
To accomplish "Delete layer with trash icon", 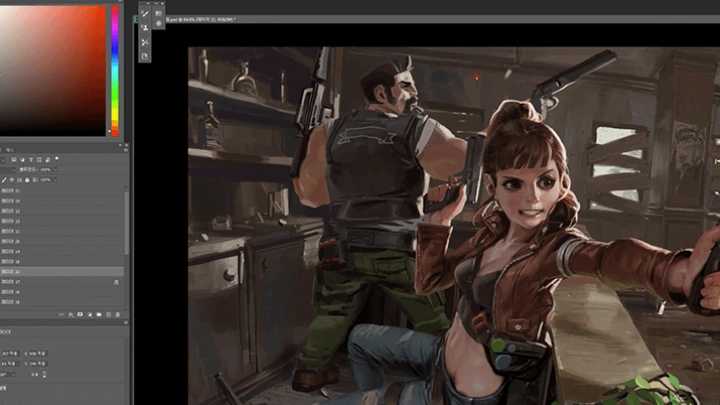I will point(118,315).
